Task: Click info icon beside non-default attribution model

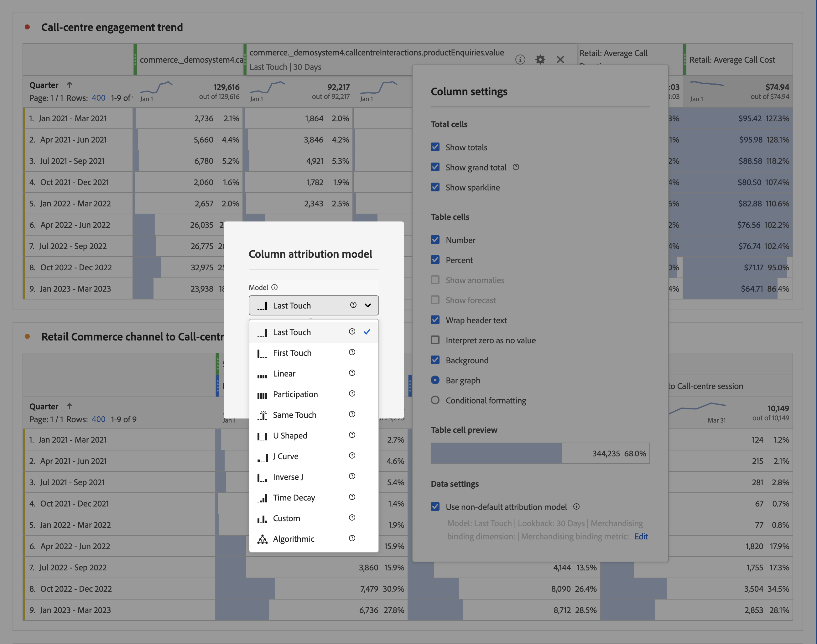Action: 576,507
